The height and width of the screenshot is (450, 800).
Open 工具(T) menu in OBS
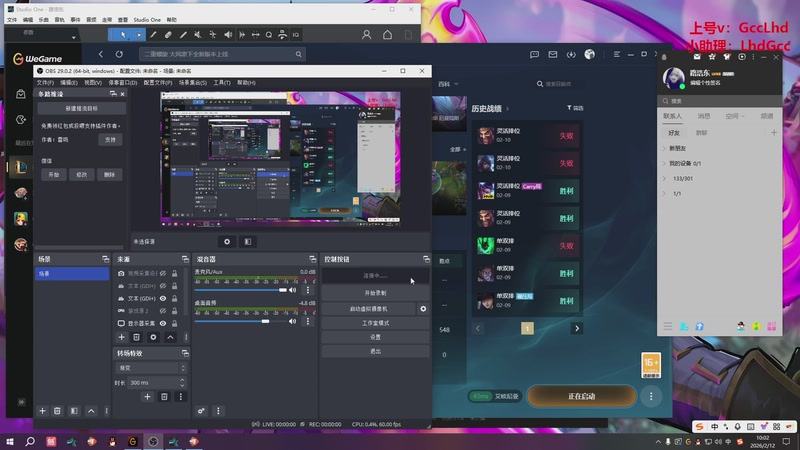(222, 83)
